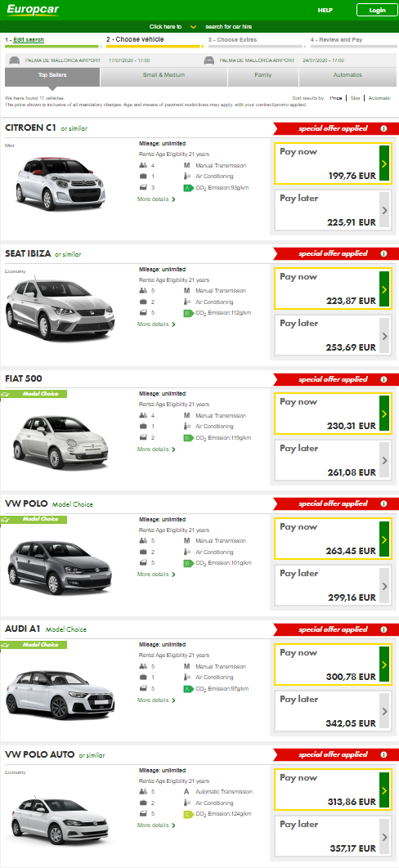Choose Pay later 253,69 EUR for Seat Ibiza
Viewport: 399px width, 868px height.
pyautogui.click(x=333, y=335)
